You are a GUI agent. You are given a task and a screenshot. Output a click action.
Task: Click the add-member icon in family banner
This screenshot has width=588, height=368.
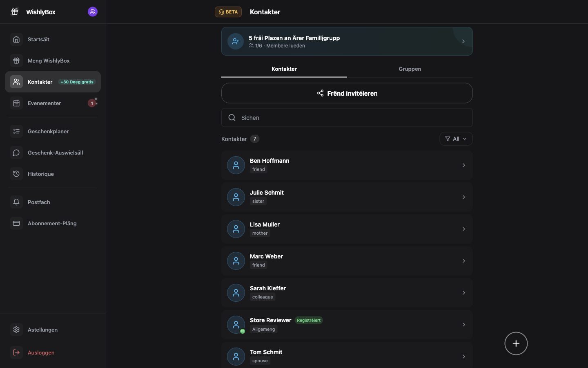[236, 41]
